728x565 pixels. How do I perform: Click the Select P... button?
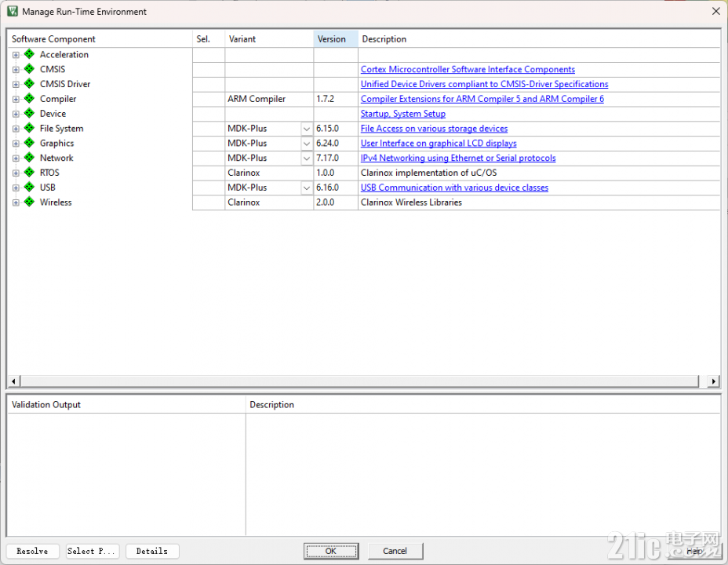click(x=93, y=551)
